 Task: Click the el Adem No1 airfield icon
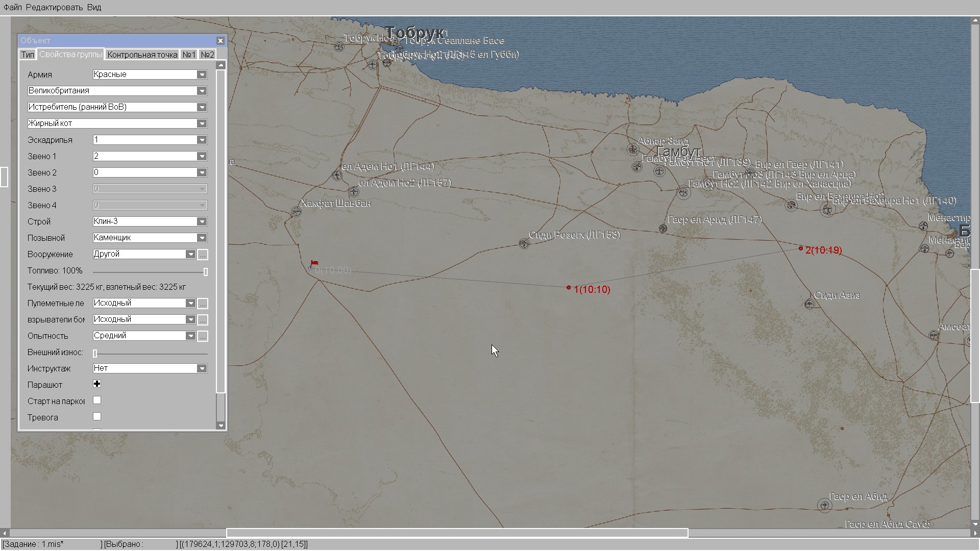pyautogui.click(x=337, y=175)
